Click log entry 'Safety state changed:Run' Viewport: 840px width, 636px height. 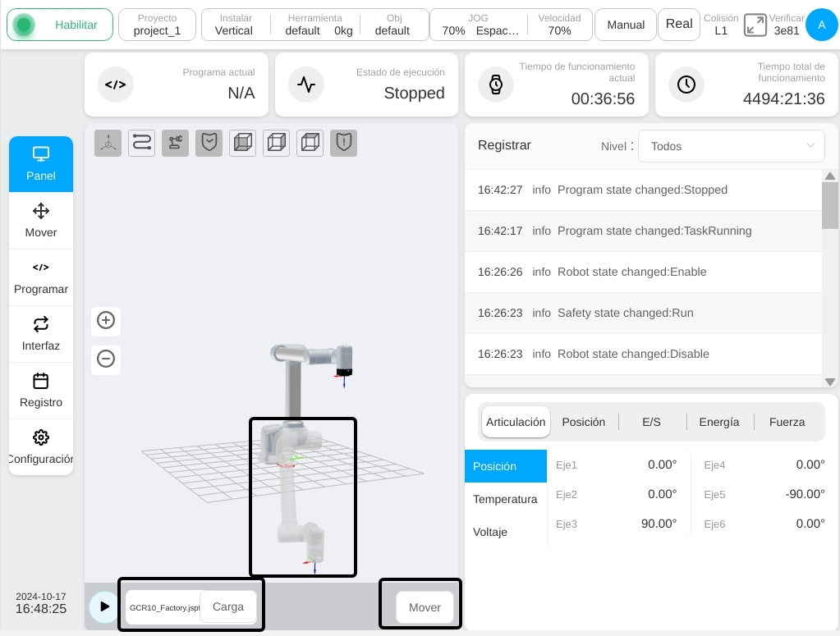pos(643,313)
